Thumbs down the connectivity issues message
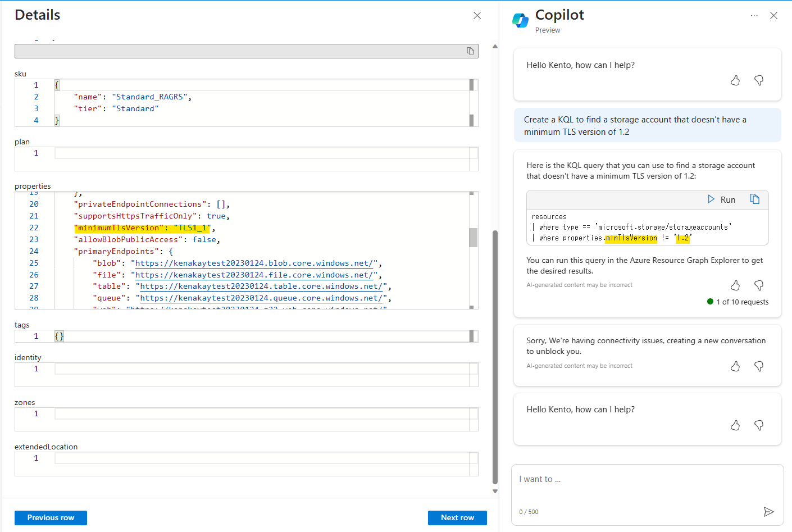The image size is (792, 532). tap(759, 366)
